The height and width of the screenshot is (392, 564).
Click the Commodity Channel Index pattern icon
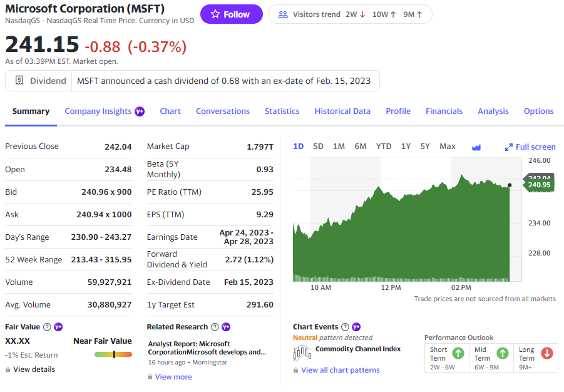coord(302,353)
